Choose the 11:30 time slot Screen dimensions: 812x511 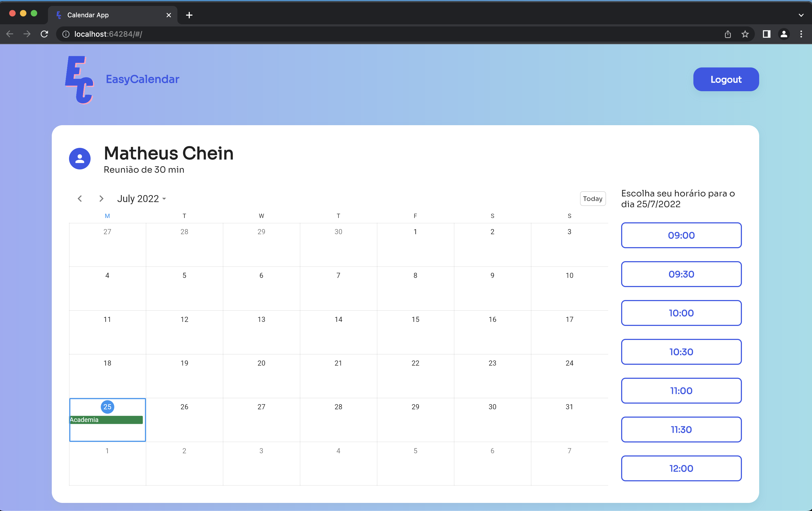pos(681,429)
